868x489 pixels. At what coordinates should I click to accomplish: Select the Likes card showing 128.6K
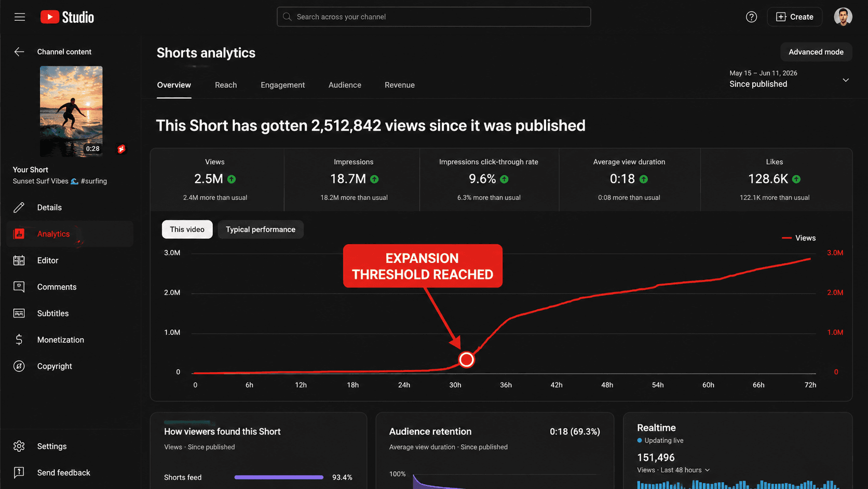coord(776,180)
